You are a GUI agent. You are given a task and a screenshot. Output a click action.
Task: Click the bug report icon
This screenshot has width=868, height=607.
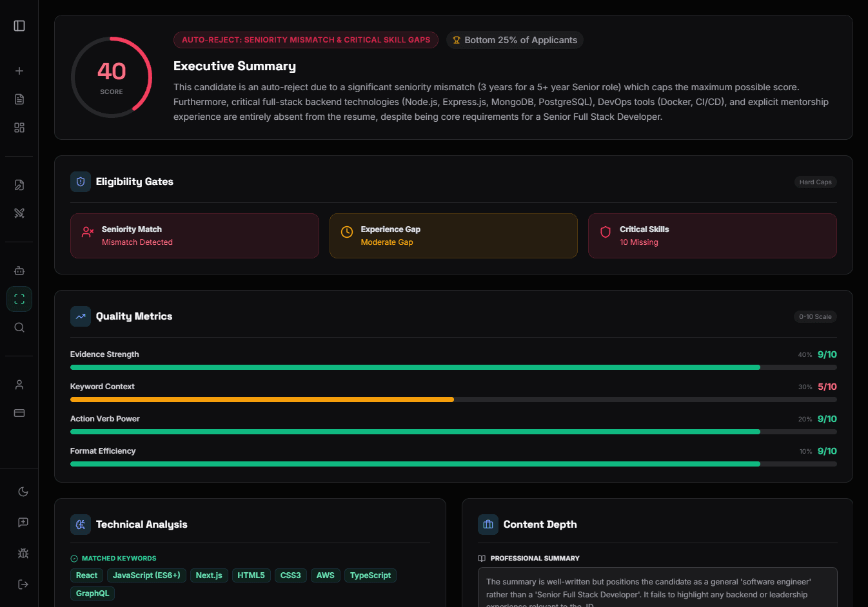[x=23, y=554]
